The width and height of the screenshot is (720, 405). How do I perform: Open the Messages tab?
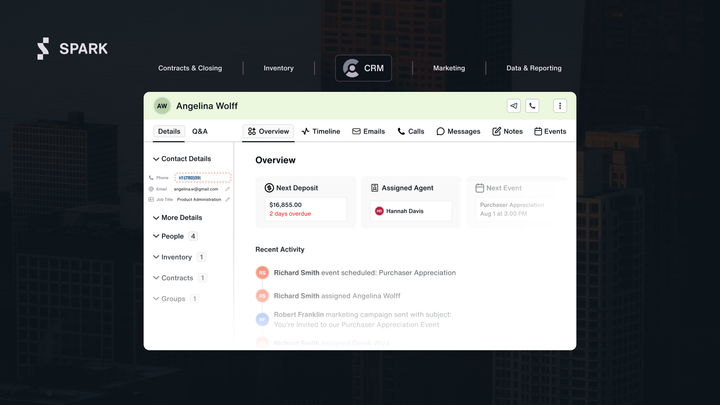(458, 131)
